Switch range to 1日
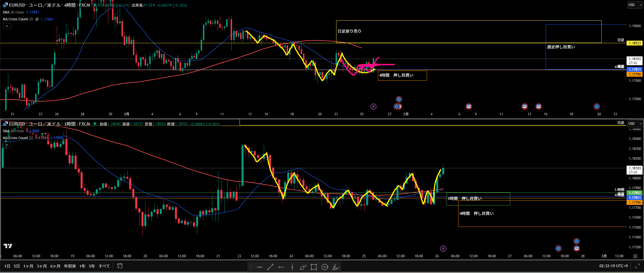The height and width of the screenshot is (273, 644). coord(7,266)
